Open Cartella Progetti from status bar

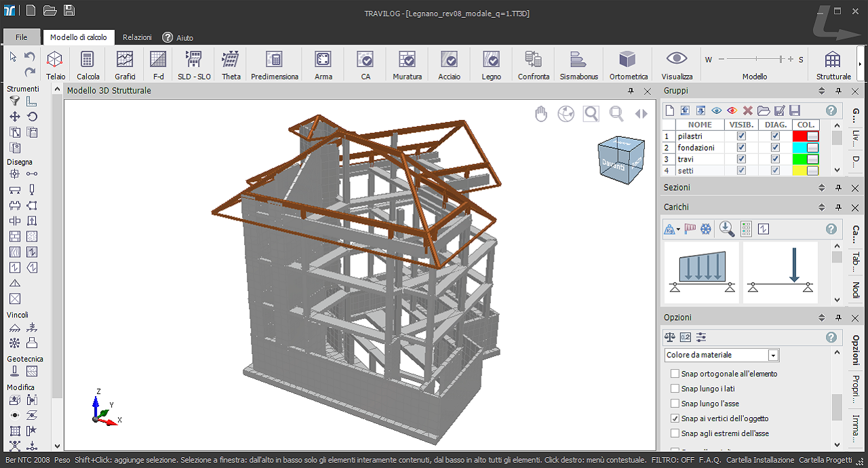coord(825,460)
